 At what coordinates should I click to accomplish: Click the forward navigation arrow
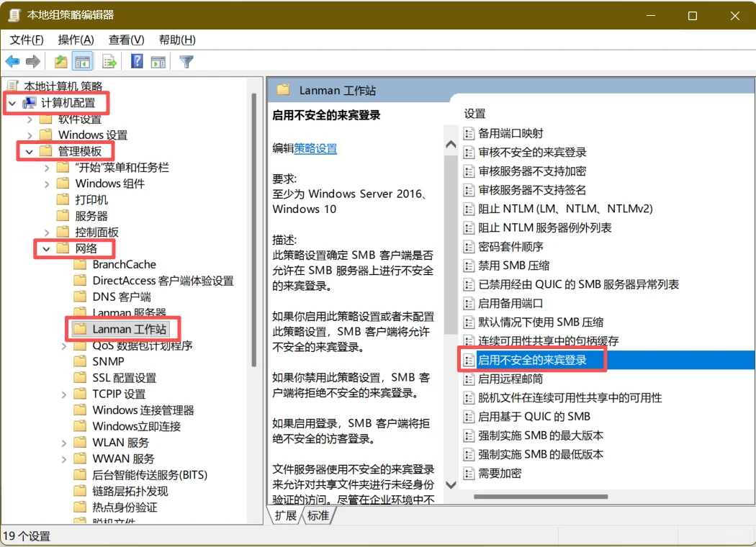pos(33,61)
